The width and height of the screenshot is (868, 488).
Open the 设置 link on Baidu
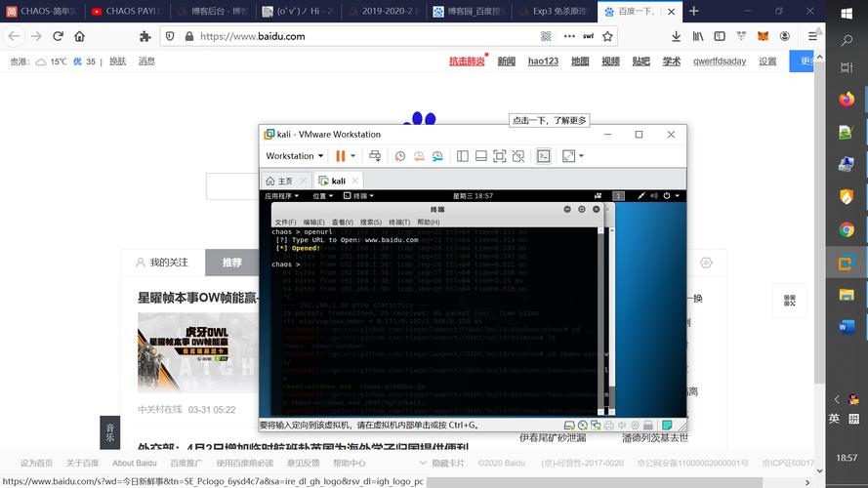pyautogui.click(x=767, y=61)
